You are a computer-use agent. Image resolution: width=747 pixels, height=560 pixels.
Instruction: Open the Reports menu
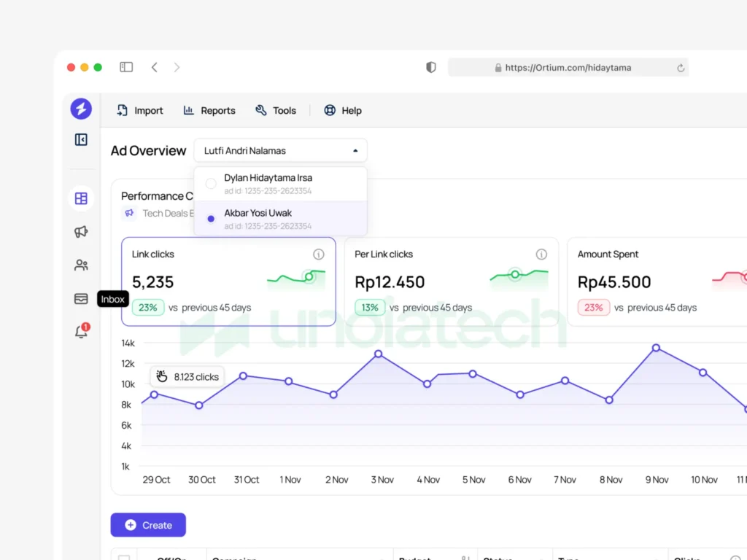point(209,111)
